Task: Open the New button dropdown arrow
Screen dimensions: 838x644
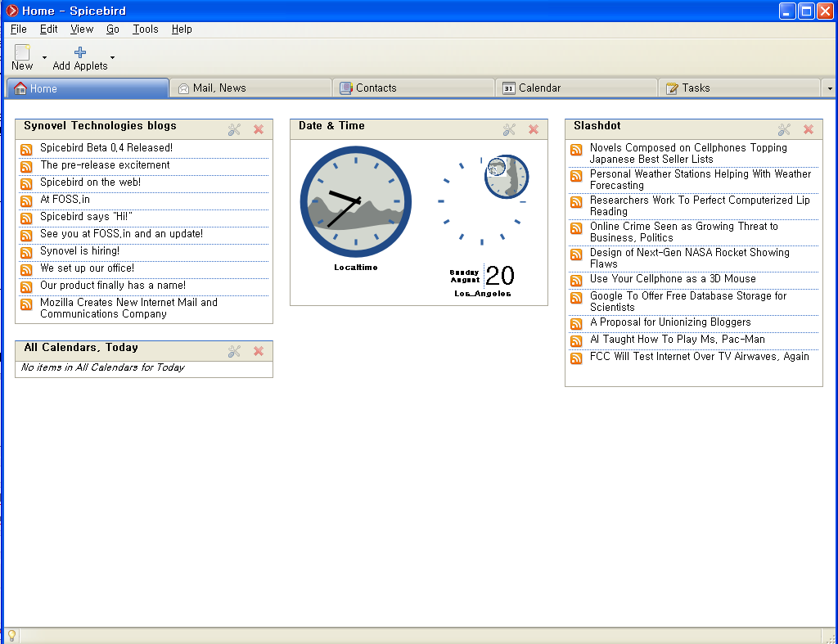Action: click(x=44, y=57)
